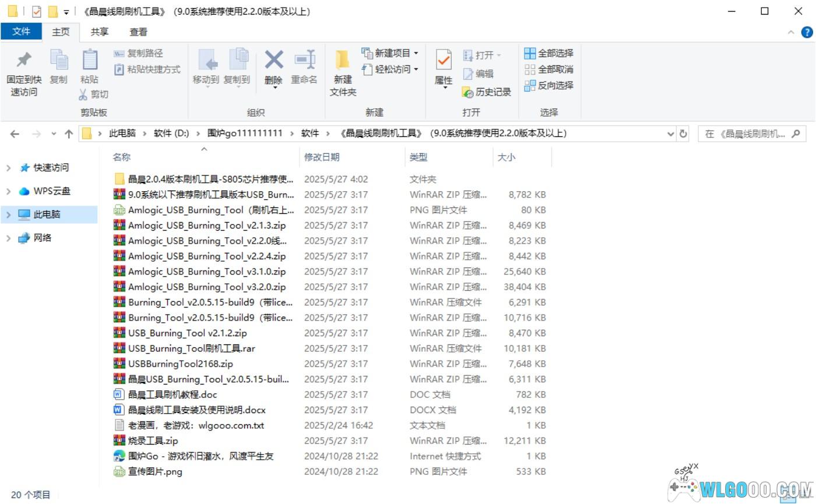Screen dimensions: 816x504
Task: Expand the 快速访问 tree node
Action: [9, 168]
